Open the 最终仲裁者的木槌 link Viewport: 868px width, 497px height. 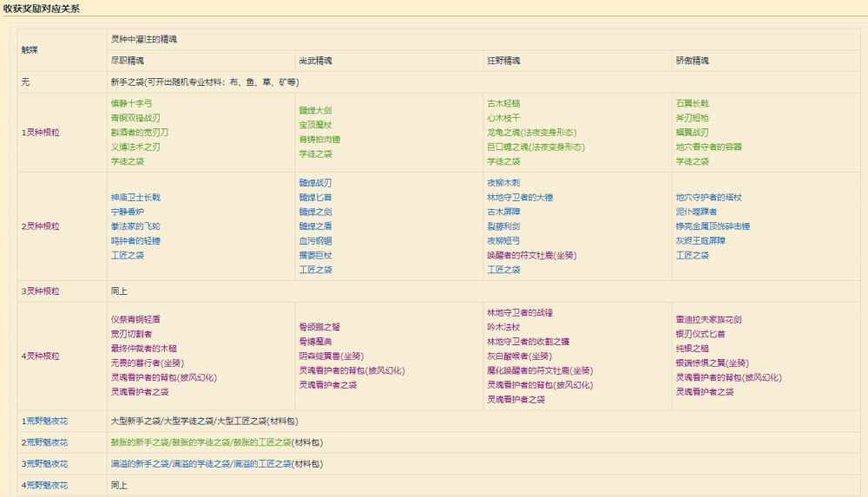coord(144,349)
